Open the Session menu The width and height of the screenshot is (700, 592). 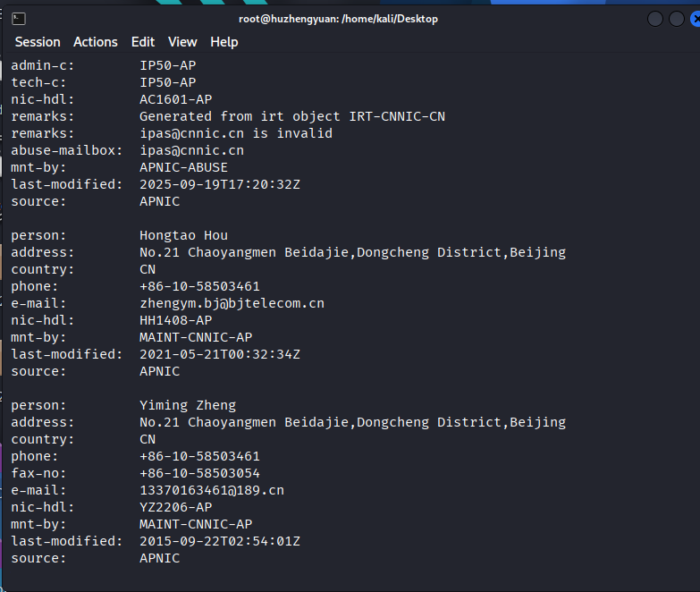[38, 42]
